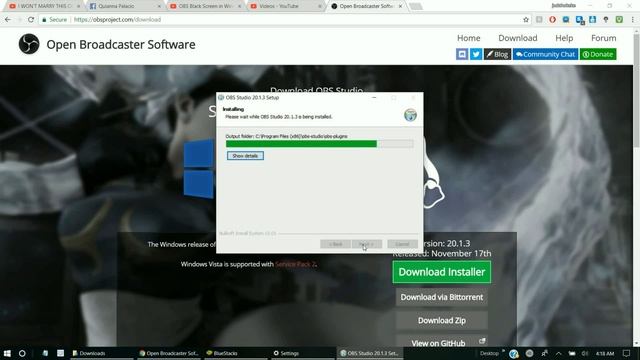This screenshot has height=360, width=640.
Task: Click the Windows platform logo on page
Action: click(x=199, y=169)
